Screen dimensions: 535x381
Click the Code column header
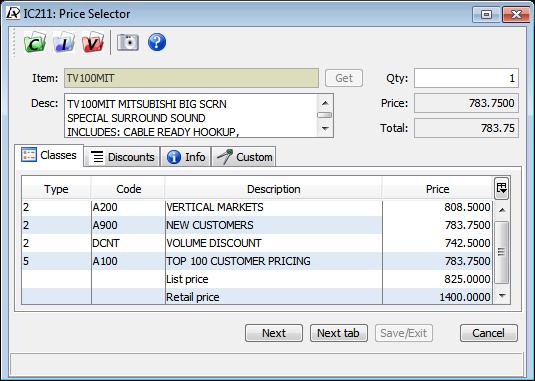click(x=128, y=189)
